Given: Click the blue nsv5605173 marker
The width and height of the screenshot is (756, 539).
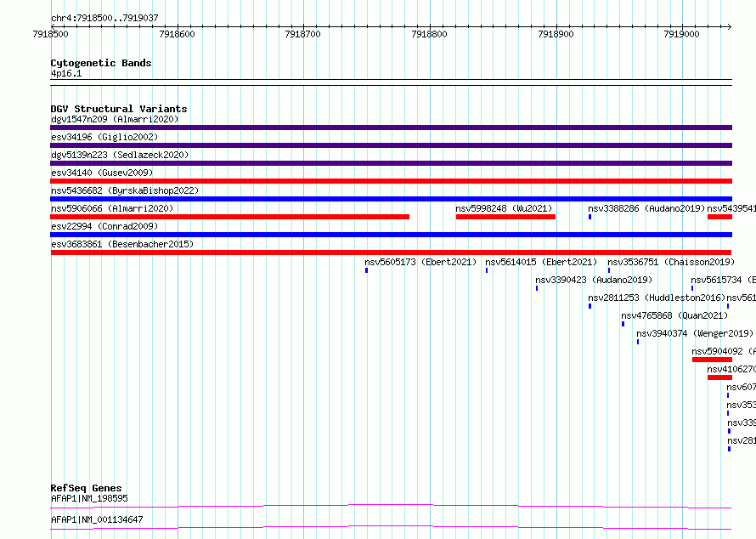Looking at the screenshot, I should pos(366,270).
